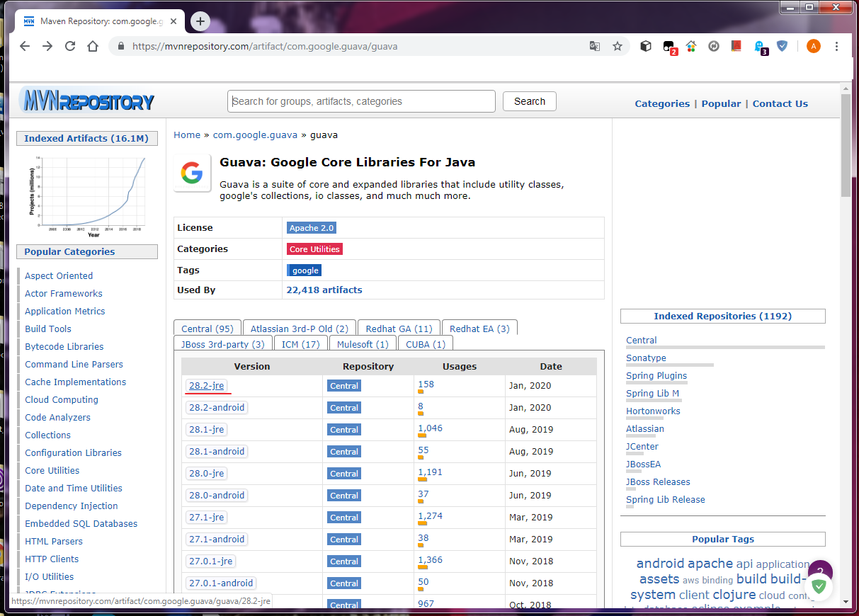859x616 pixels.
Task: Switch to the Redhat GA (11) tab
Action: pyautogui.click(x=399, y=329)
